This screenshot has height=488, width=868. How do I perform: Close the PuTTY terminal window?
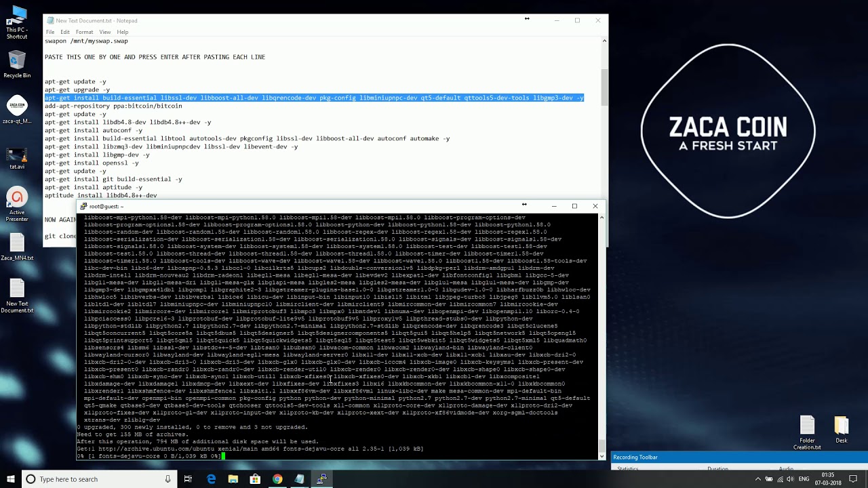tap(595, 206)
